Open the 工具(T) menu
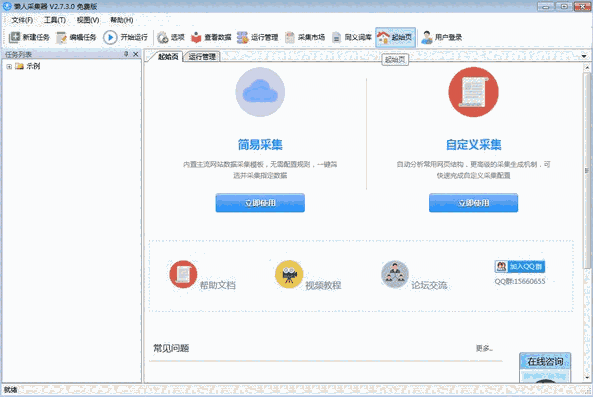Screen dimensions: 593x397 pos(55,20)
